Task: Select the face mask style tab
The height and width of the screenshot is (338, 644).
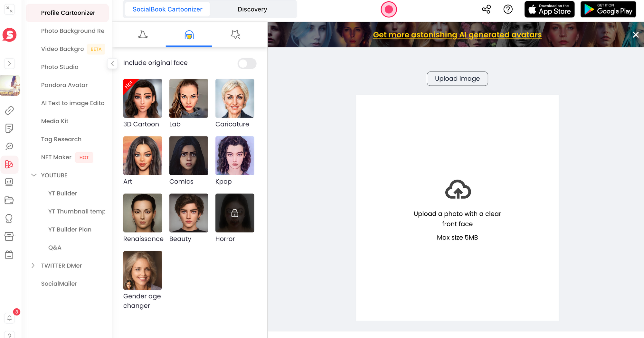Action: (x=189, y=35)
